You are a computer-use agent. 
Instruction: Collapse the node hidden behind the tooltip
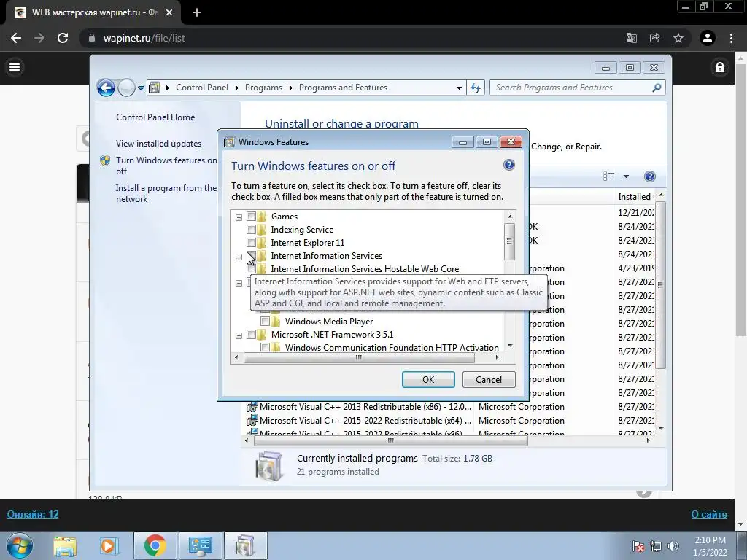coord(239,283)
